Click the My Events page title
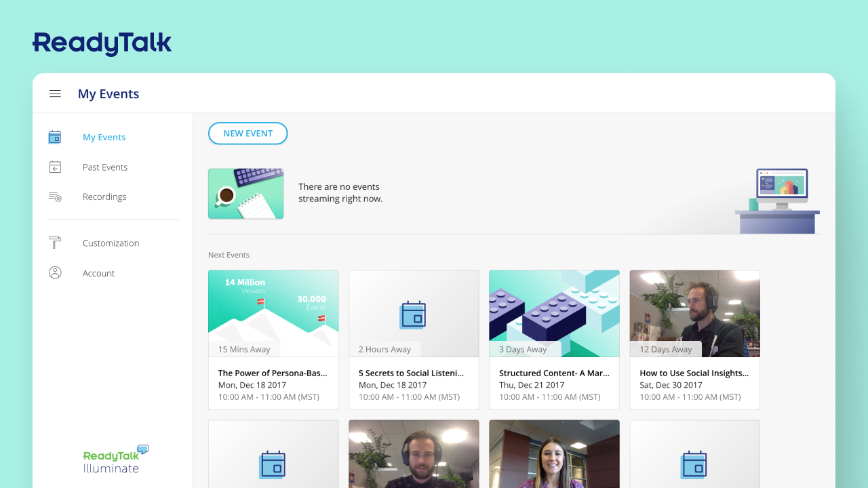The image size is (868, 488). click(x=108, y=94)
